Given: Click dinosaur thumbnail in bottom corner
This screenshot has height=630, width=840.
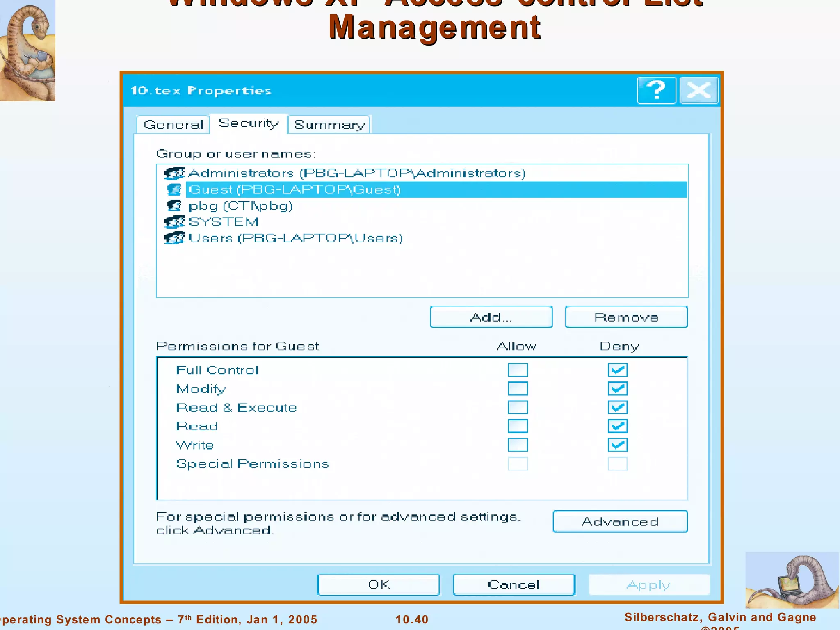Looking at the screenshot, I should 792,580.
